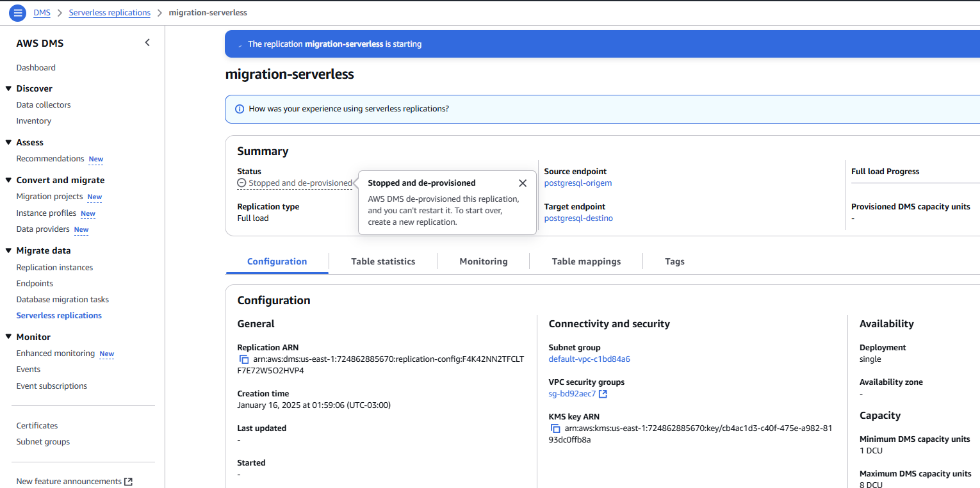
Task: Open the hamburger navigation menu
Action: pyautogui.click(x=18, y=12)
